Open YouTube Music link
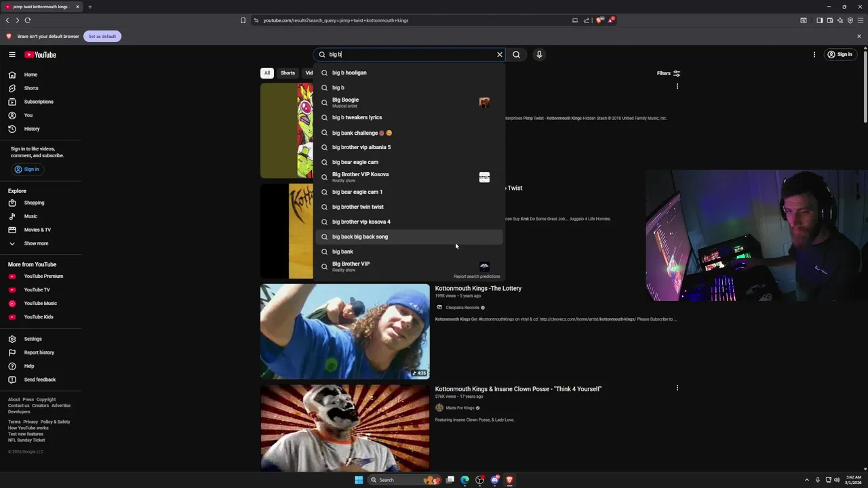 pos(41,303)
